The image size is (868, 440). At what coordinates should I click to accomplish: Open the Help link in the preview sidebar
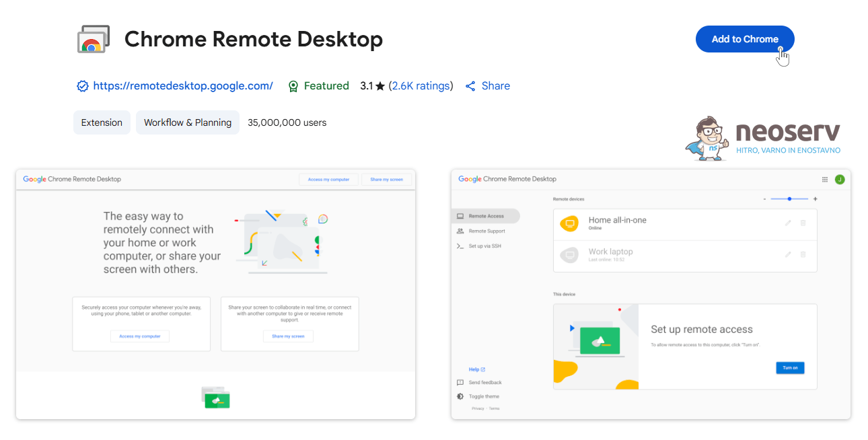pos(477,369)
